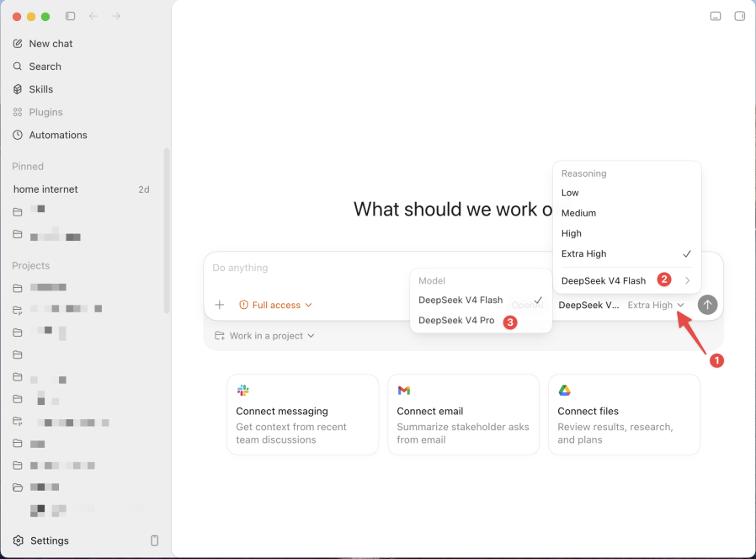This screenshot has height=559, width=756.
Task: Click the New chat pencil icon
Action: tap(18, 44)
